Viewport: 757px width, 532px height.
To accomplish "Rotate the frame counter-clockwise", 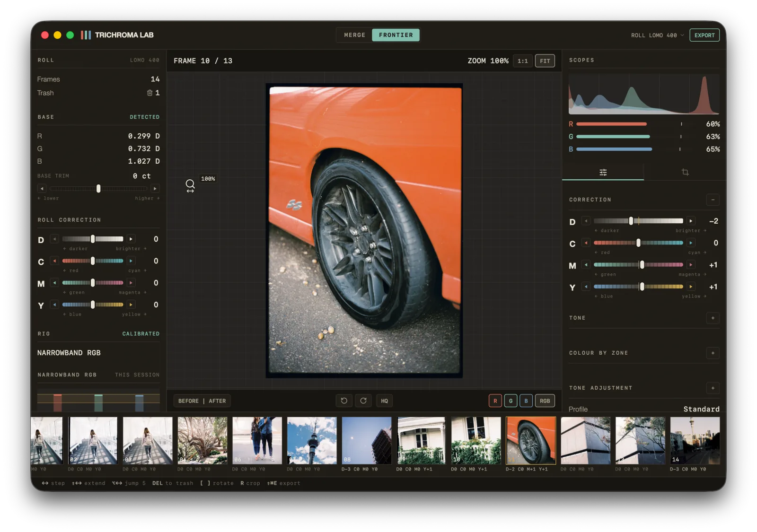I will [x=344, y=401].
